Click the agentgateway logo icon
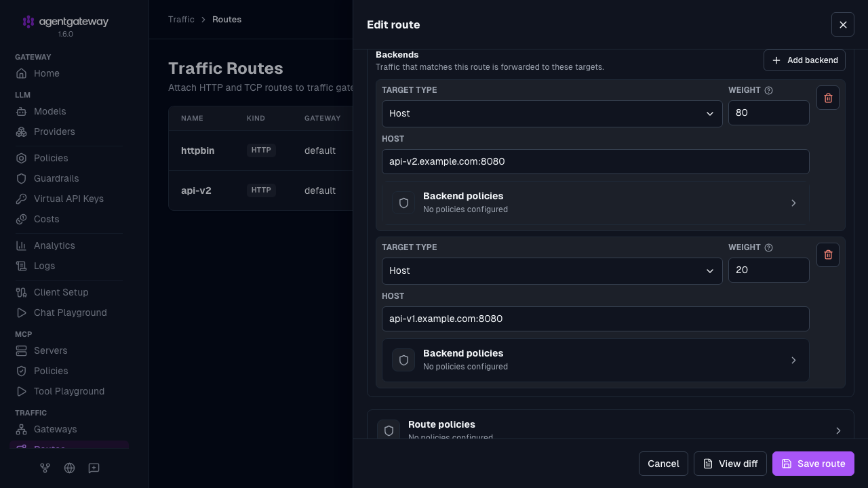The width and height of the screenshot is (868, 488). pyautogui.click(x=28, y=22)
